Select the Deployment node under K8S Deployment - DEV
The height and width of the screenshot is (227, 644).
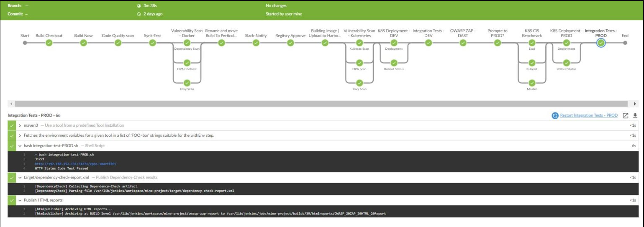394,43
